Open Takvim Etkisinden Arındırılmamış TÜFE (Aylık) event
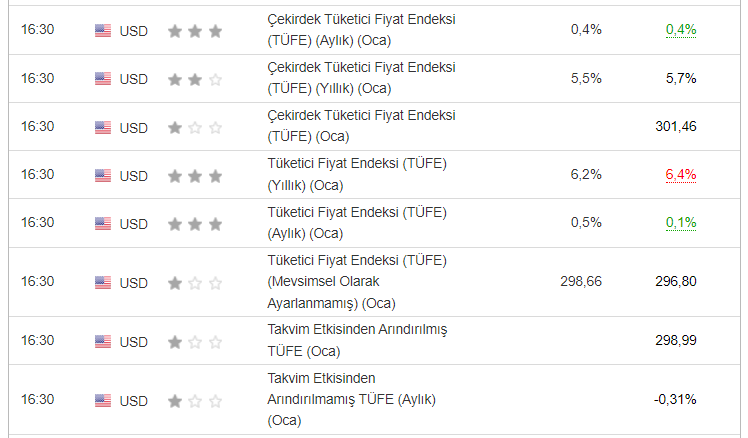The height and width of the screenshot is (438, 748). tap(348, 400)
